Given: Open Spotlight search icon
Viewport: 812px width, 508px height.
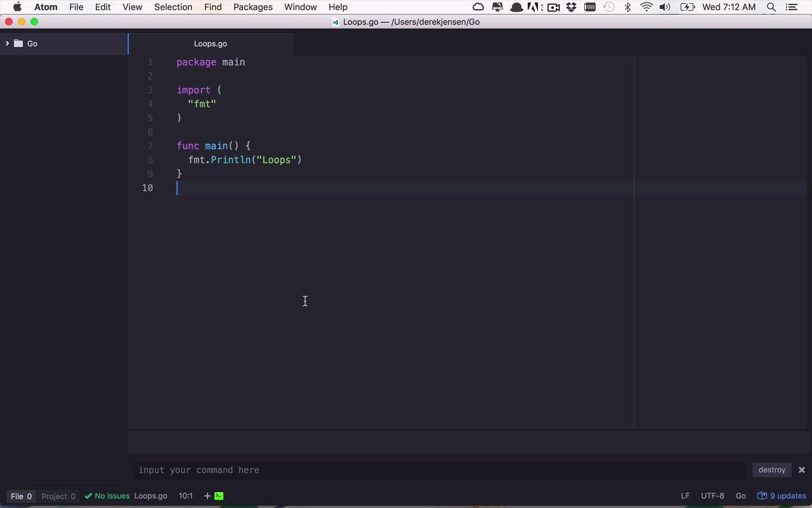Looking at the screenshot, I should pyautogui.click(x=771, y=7).
